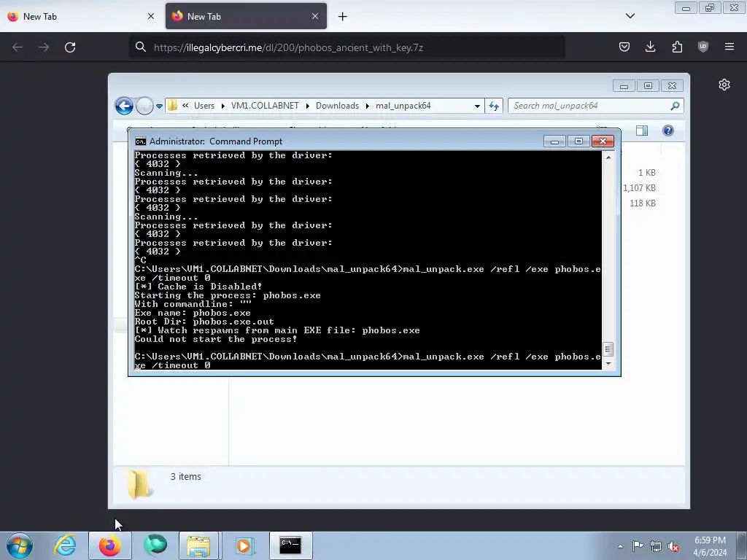
Task: Reload the page in Firefox
Action: [70, 47]
